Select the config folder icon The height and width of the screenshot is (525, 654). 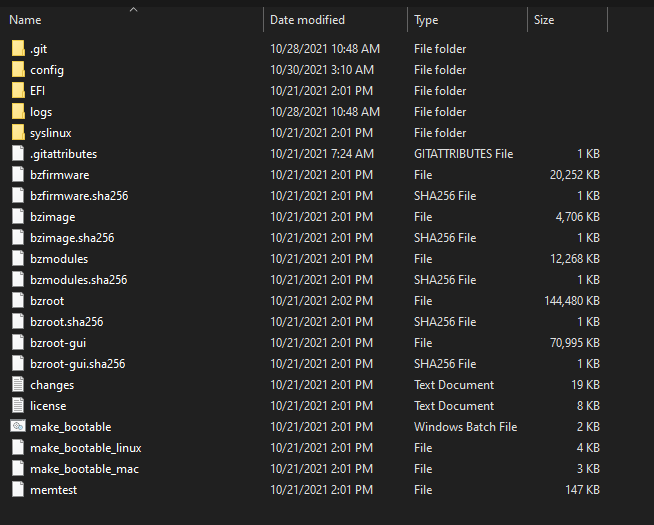point(18,69)
